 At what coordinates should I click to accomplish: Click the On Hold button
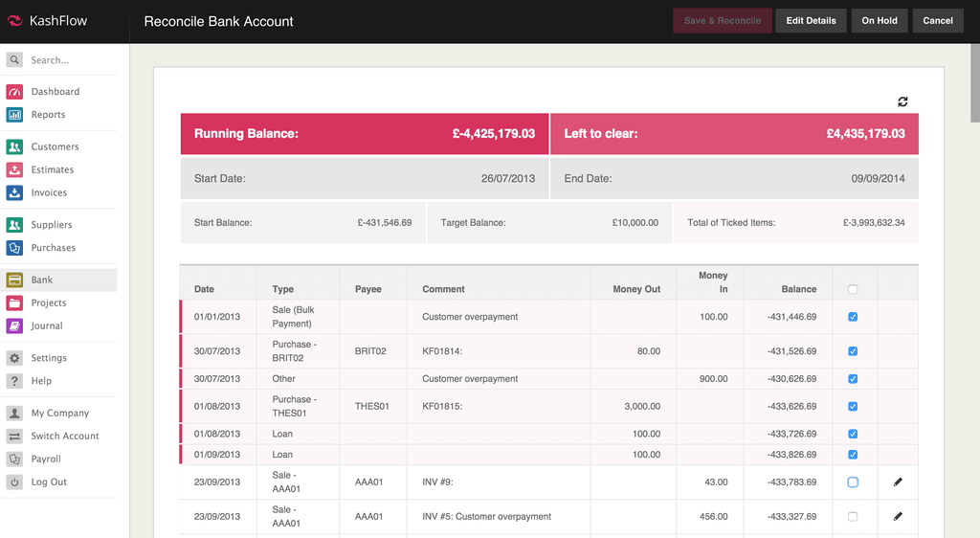point(879,20)
